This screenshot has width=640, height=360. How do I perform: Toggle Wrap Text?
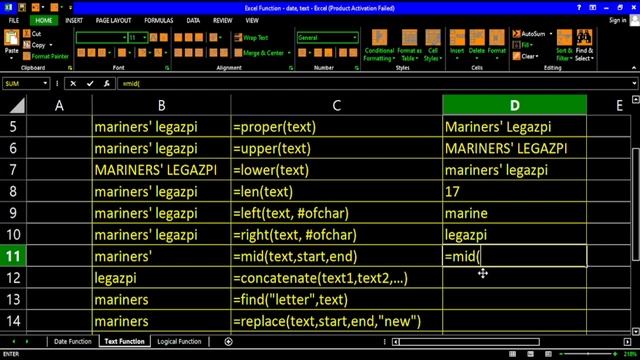point(251,38)
